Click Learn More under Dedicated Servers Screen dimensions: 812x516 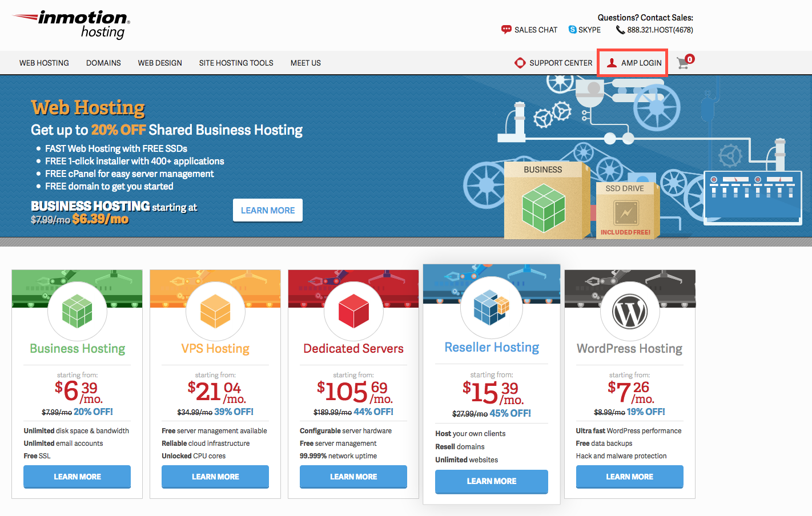point(353,477)
